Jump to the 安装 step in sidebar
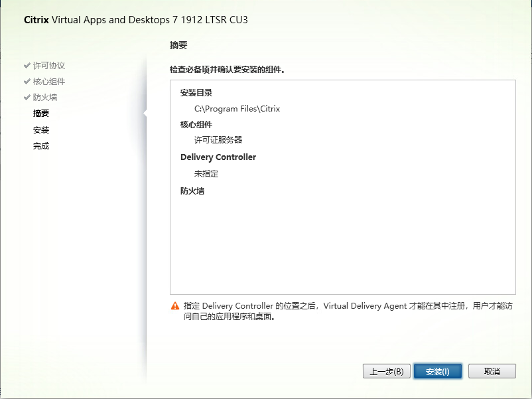532x399 pixels. 41,130
